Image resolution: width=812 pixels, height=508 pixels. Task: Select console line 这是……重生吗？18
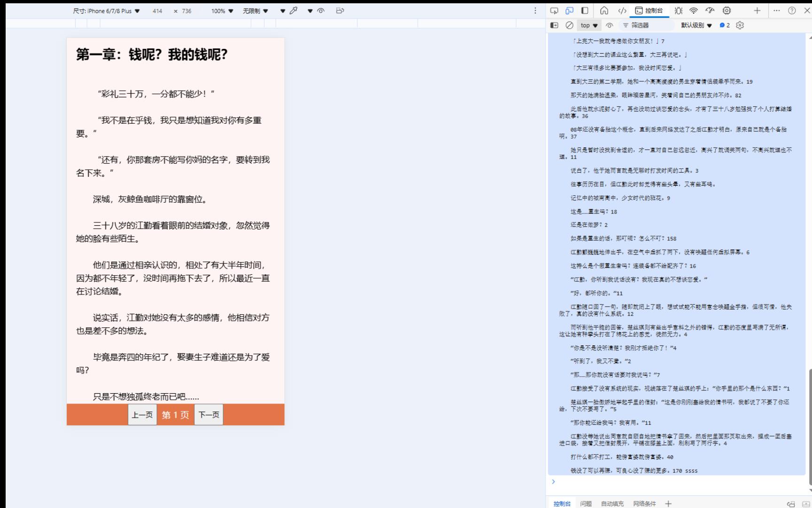click(x=594, y=212)
